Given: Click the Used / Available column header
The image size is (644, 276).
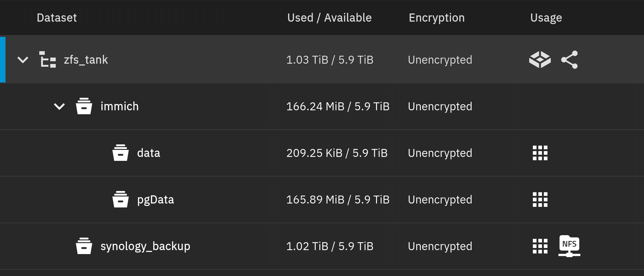Looking at the screenshot, I should click(x=329, y=18).
